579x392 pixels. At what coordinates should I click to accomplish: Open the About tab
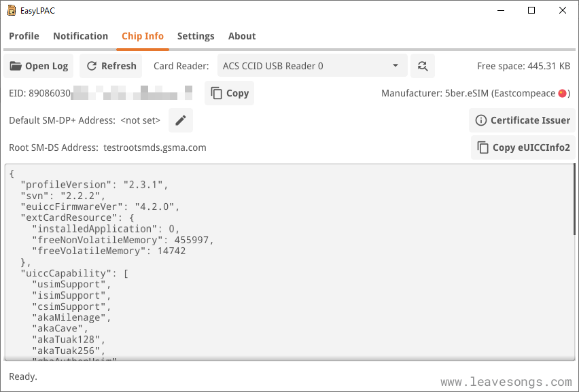[x=242, y=36]
